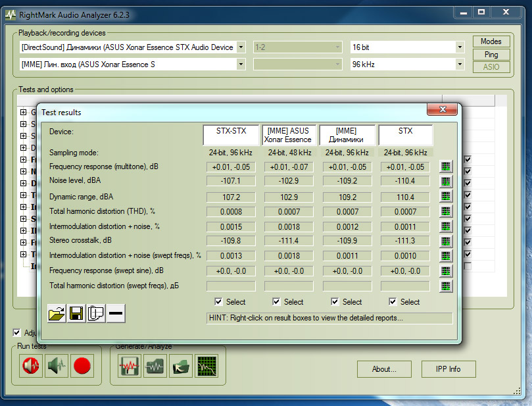Toggle Select checkbox under [MME] ASUS Xonar Essence column
532x406 pixels.
point(276,301)
